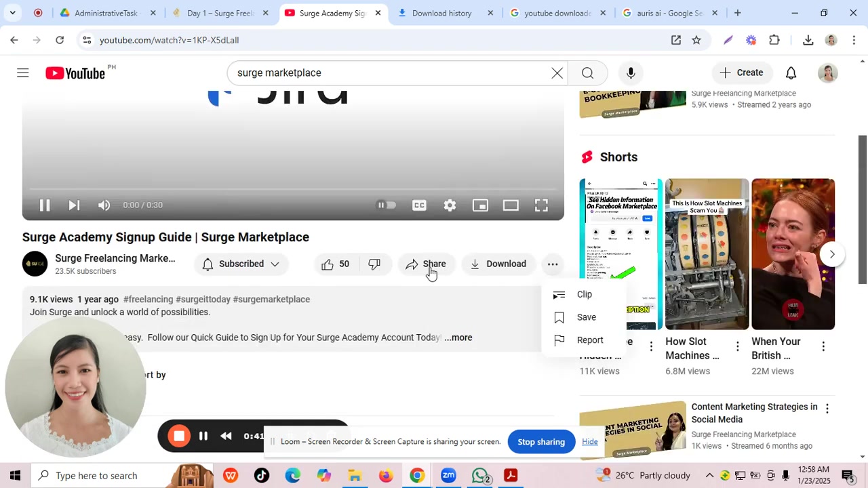The height and width of the screenshot is (488, 868).
Task: Enter full screen mode
Action: coord(541,205)
